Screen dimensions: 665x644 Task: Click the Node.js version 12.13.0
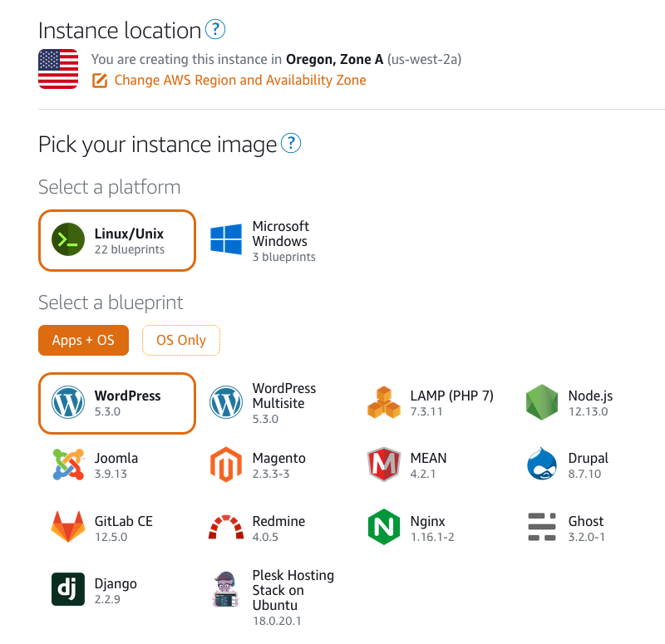(x=588, y=411)
